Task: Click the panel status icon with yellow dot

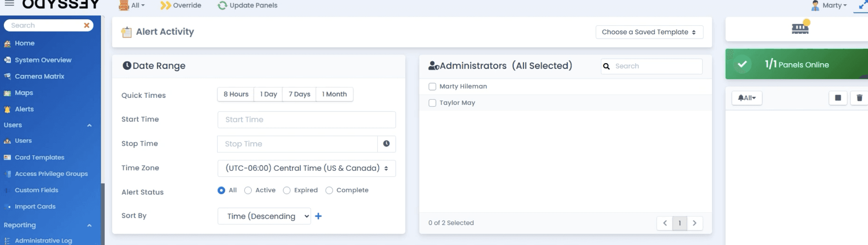Action: [x=800, y=27]
